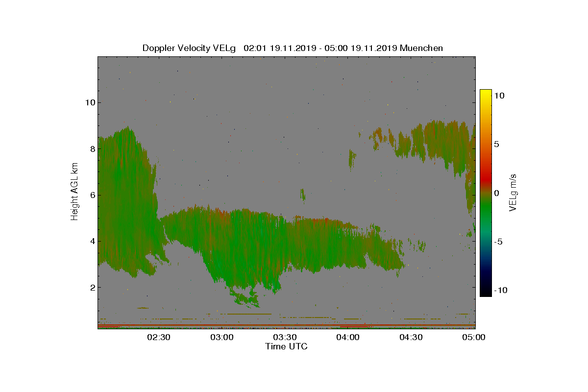This screenshot has height=392, width=588.
Task: Click the red section of the colorbar
Action: [x=486, y=177]
